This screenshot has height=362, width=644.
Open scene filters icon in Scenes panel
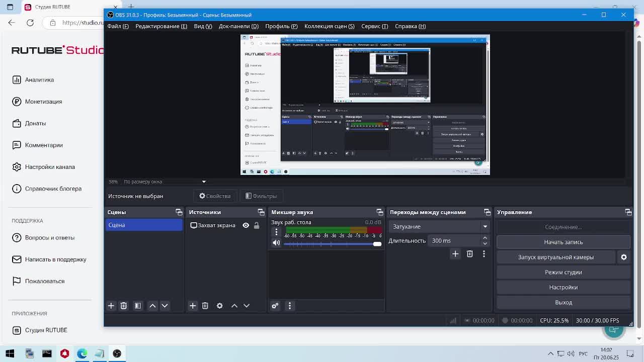[138, 306]
